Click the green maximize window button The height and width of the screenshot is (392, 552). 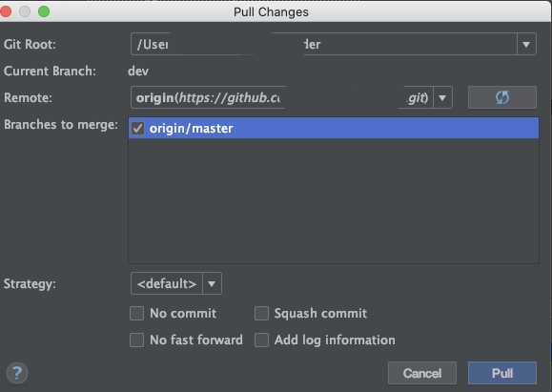click(x=44, y=11)
